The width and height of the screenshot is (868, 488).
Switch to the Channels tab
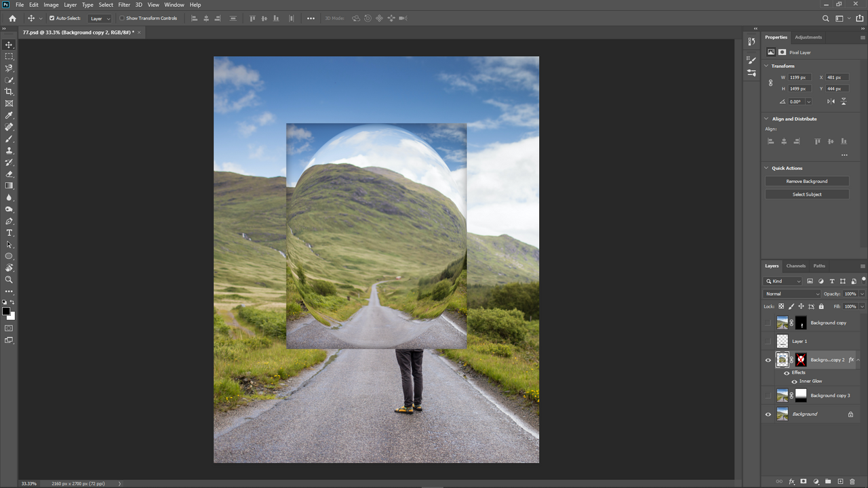coord(796,266)
